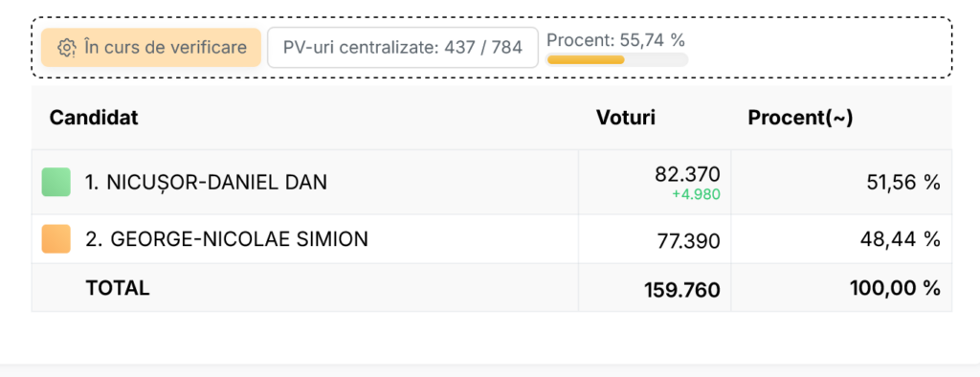The image size is (980, 377).
Task: Click the orange swatch for George-Nicolae Simion
Action: (x=56, y=239)
